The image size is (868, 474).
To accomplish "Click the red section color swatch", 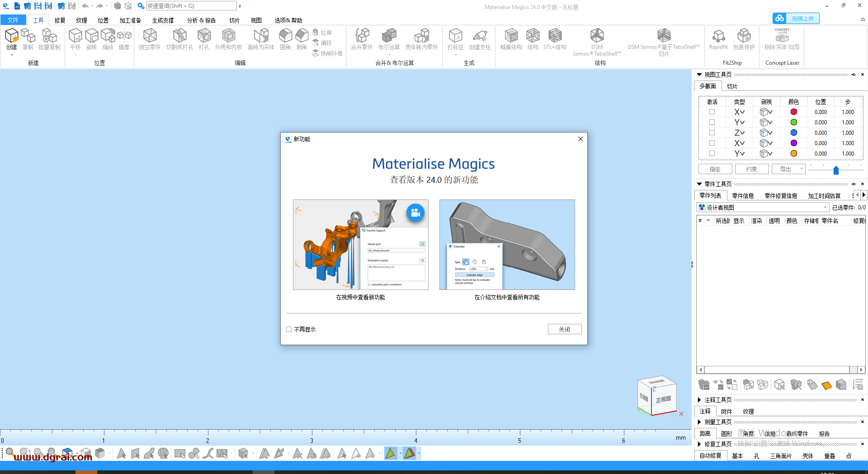I will pyautogui.click(x=793, y=112).
